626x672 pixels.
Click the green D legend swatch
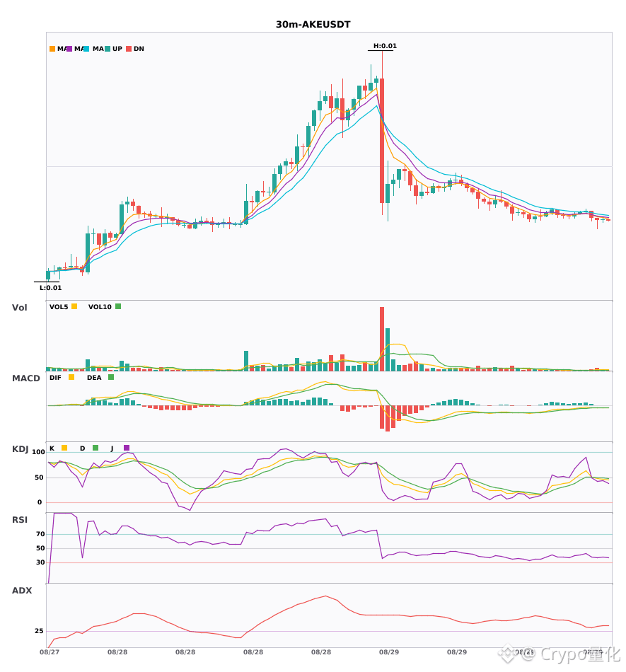(95, 448)
